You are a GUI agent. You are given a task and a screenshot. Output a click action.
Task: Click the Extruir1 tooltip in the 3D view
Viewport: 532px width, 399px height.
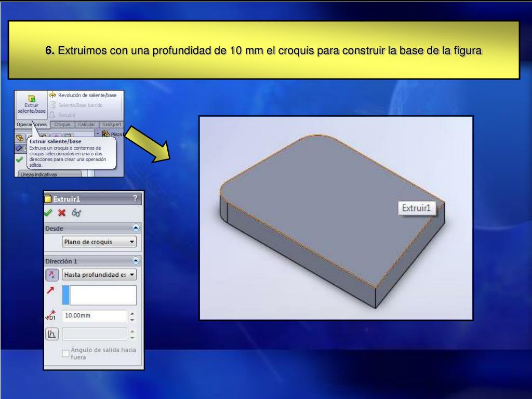point(416,208)
